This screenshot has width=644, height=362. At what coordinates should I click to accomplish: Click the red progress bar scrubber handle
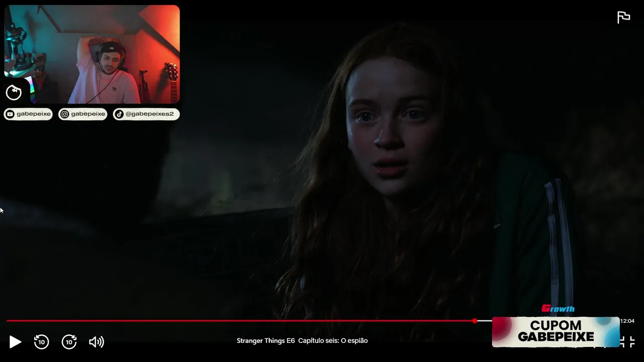(474, 321)
